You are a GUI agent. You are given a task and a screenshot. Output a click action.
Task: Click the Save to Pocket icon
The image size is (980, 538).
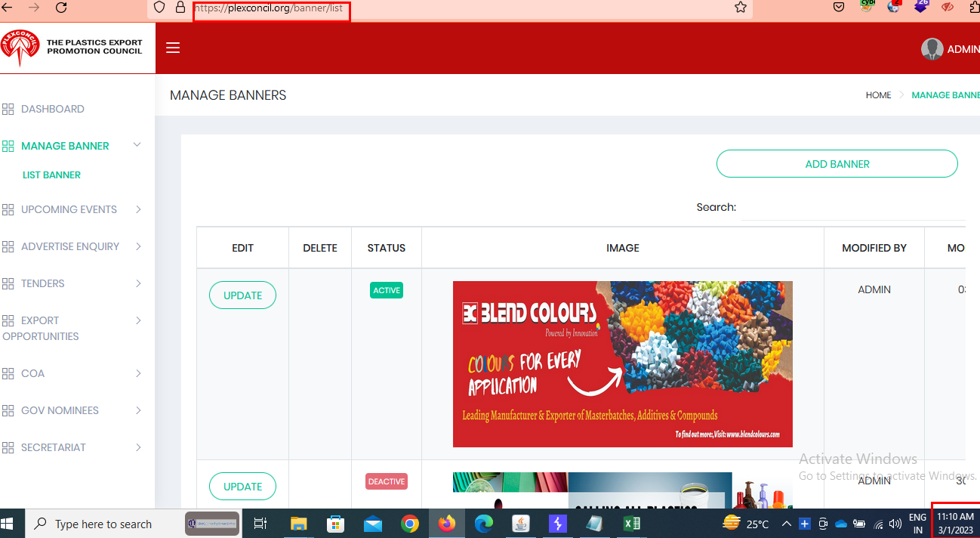838,8
